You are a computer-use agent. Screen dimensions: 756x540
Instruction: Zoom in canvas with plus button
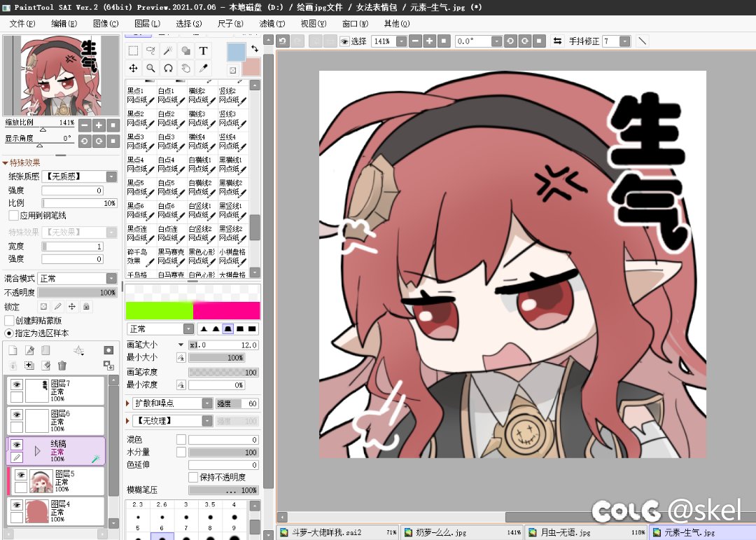[x=430, y=41]
